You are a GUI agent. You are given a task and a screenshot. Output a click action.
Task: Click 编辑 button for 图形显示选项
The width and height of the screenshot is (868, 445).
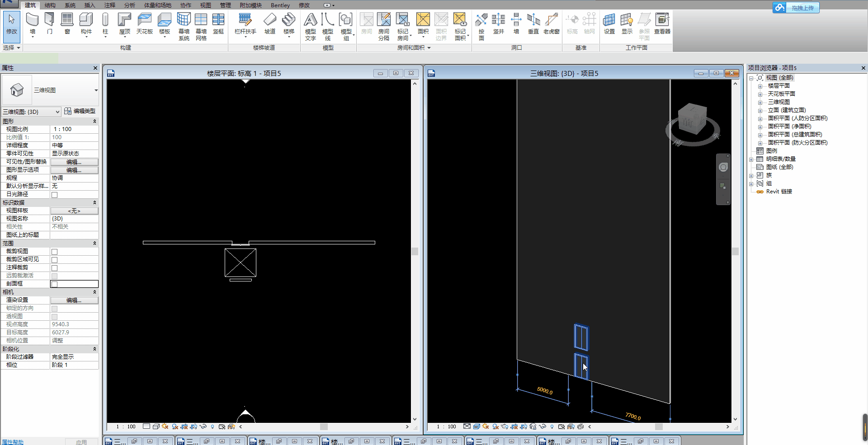point(74,170)
